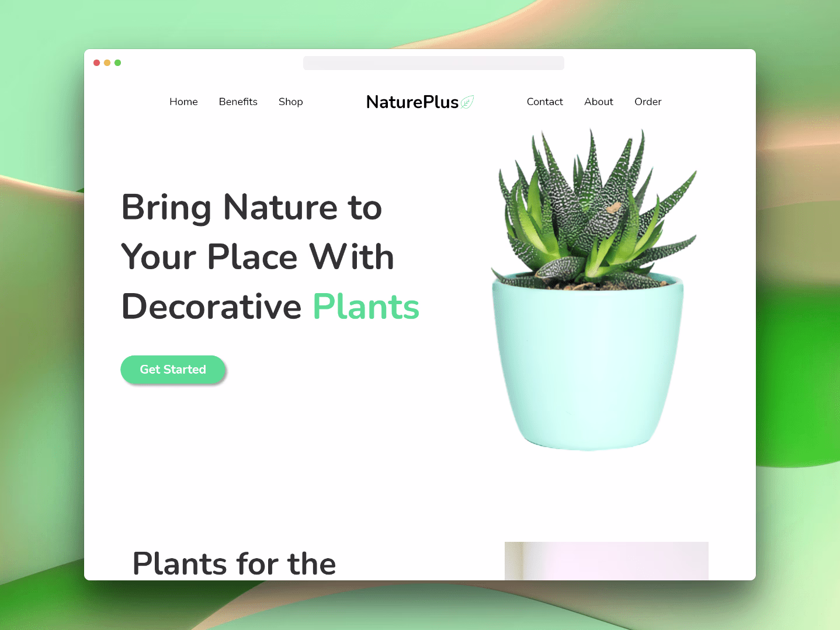Click the yellow minimize traffic light dot
Viewport: 840px width, 630px height.
coord(107,62)
